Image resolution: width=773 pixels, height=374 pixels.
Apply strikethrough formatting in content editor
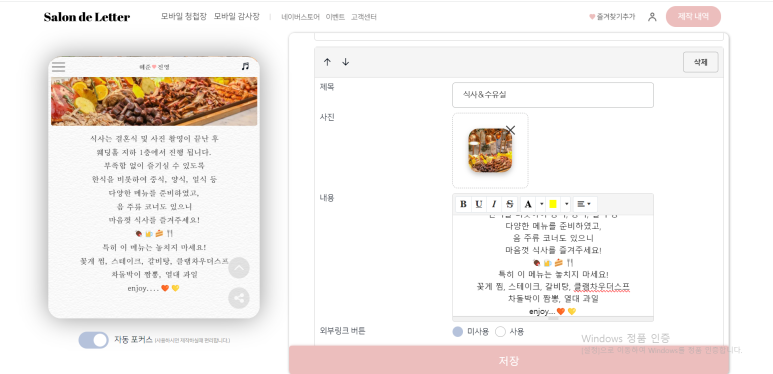(x=510, y=204)
